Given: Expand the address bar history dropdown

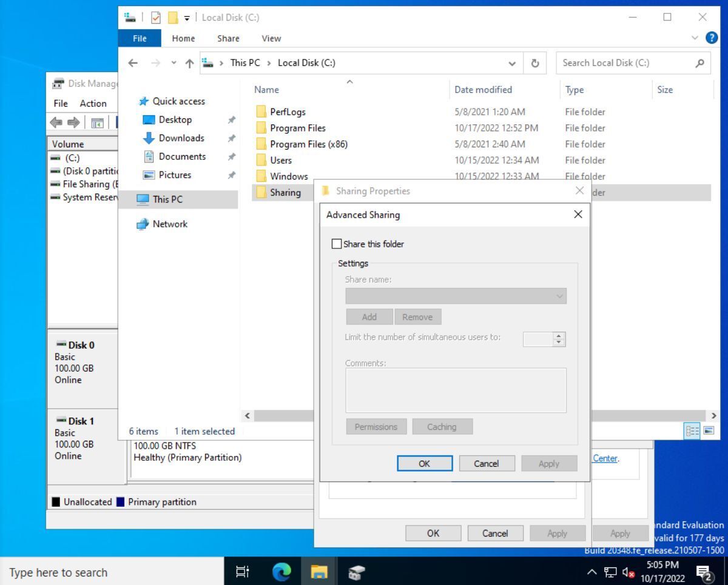Looking at the screenshot, I should tap(512, 63).
